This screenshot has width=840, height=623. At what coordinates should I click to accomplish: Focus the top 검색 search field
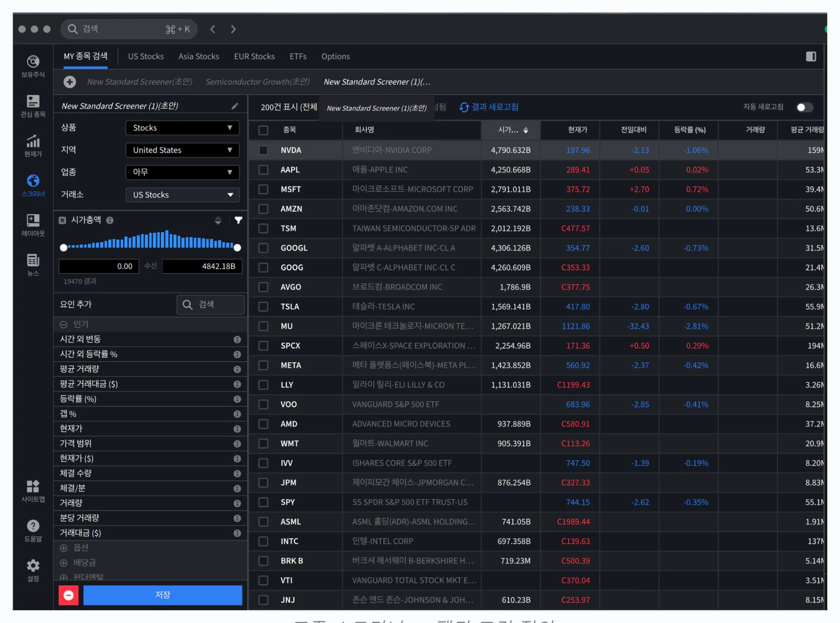coord(129,29)
